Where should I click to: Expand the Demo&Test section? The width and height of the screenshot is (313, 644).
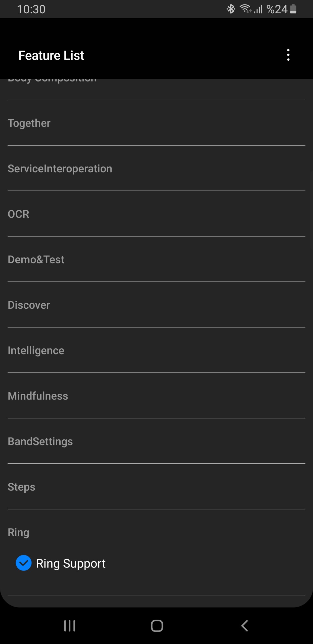[x=36, y=260]
